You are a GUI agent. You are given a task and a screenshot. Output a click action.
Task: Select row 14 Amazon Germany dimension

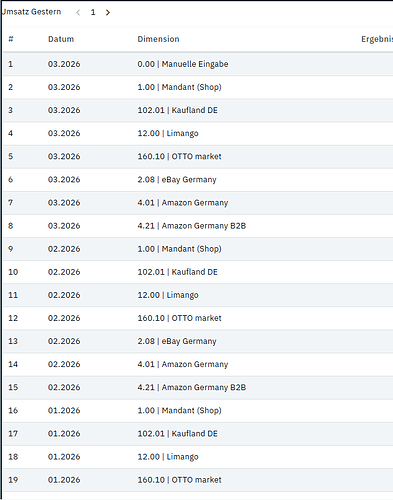click(x=183, y=364)
